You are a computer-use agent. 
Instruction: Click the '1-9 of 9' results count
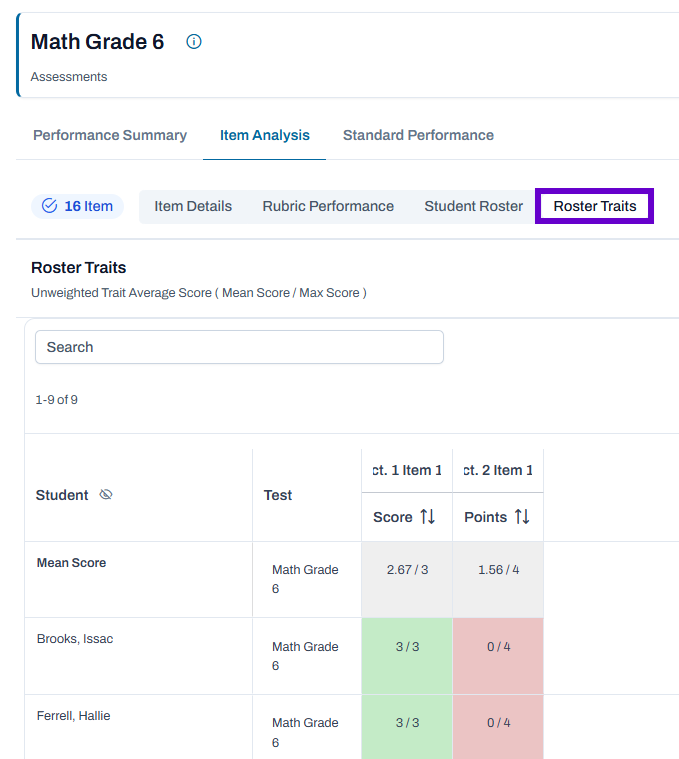click(57, 400)
